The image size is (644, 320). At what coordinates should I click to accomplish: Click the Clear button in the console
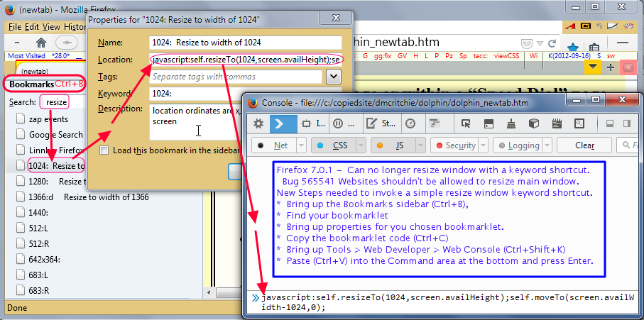click(584, 145)
